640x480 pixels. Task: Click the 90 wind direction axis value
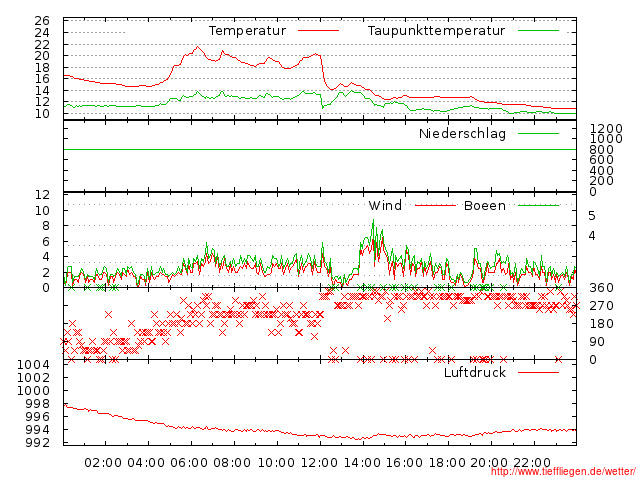[x=597, y=342]
